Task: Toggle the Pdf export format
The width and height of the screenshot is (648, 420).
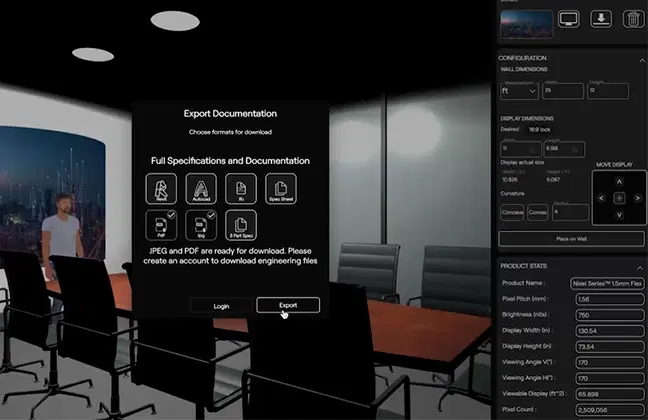Action: 161,225
